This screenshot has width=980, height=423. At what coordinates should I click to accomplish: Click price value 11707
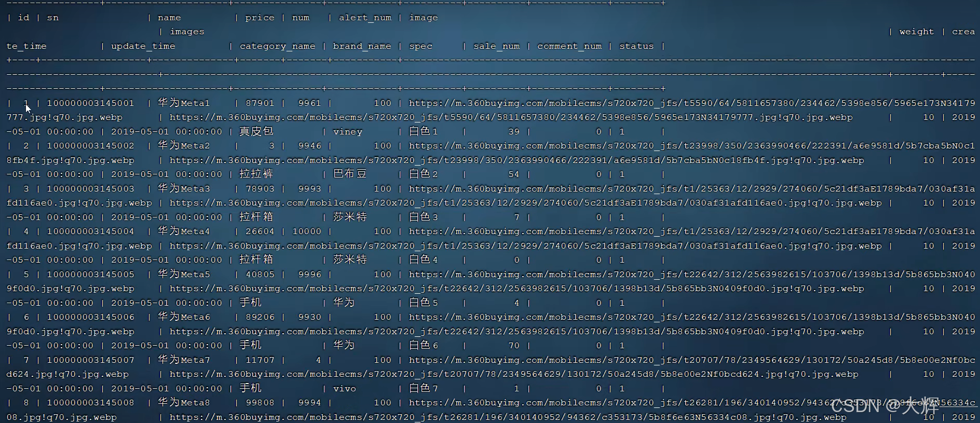[x=260, y=360]
